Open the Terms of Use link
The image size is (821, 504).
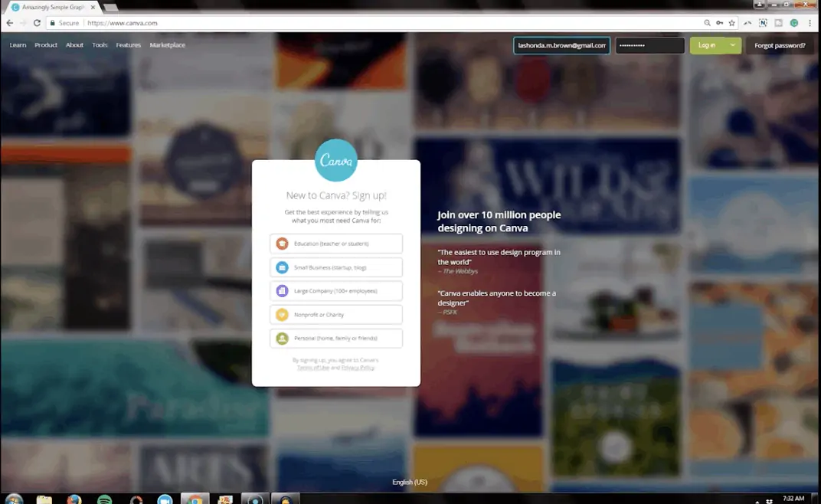tap(313, 368)
